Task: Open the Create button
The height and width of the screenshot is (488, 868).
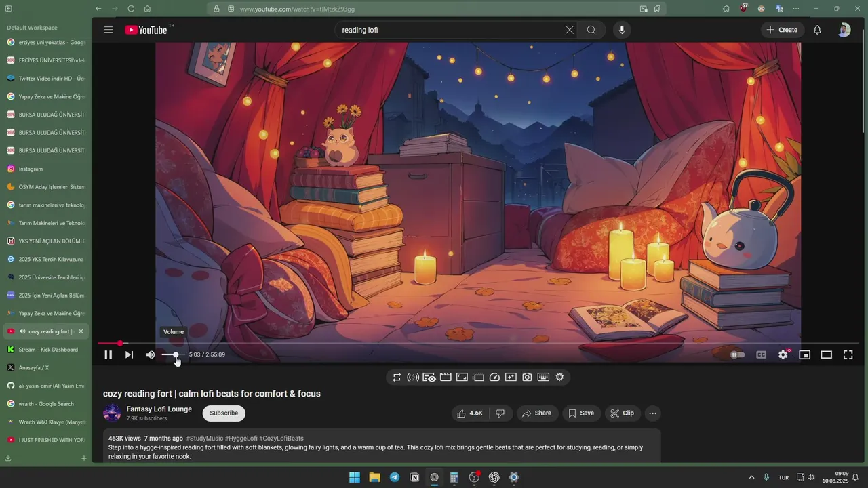Action: pos(783,30)
